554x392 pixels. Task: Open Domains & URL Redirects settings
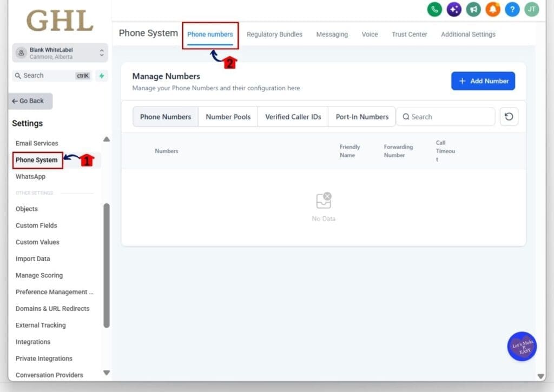[52, 308]
